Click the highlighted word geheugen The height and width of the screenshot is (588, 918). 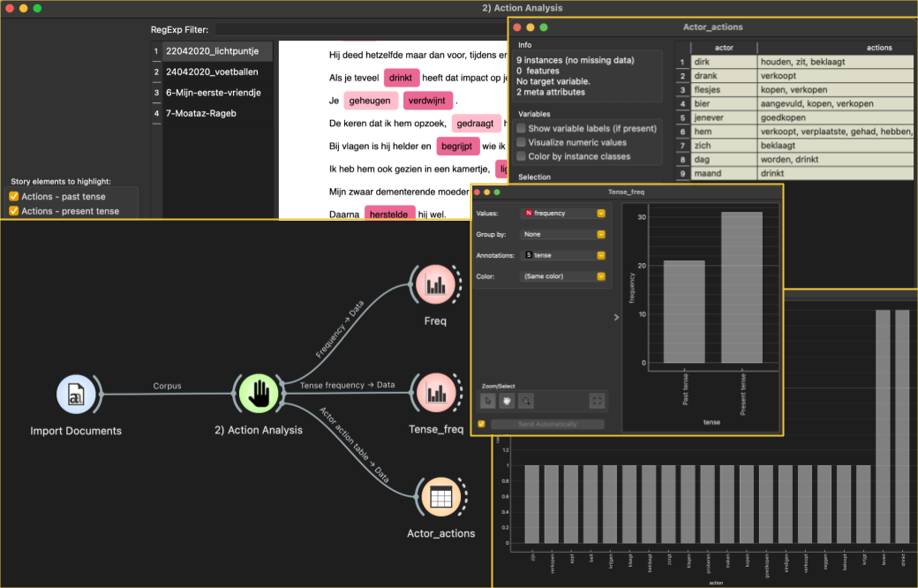coord(370,101)
